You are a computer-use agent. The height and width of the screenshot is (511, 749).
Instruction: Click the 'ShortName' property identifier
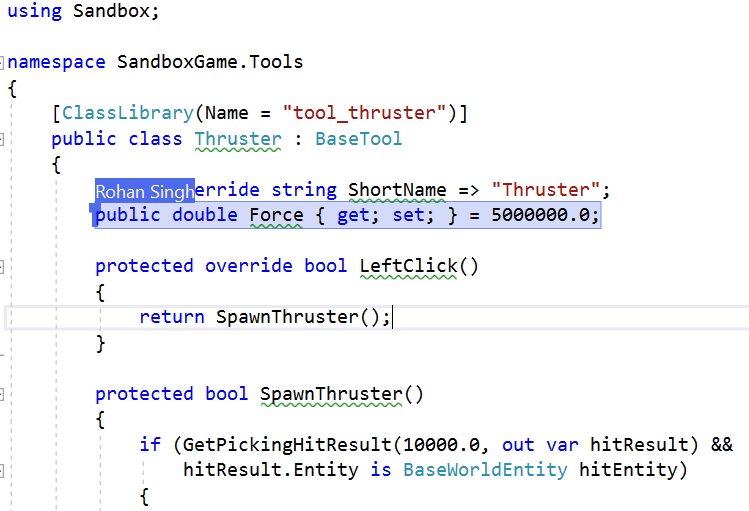click(x=397, y=190)
